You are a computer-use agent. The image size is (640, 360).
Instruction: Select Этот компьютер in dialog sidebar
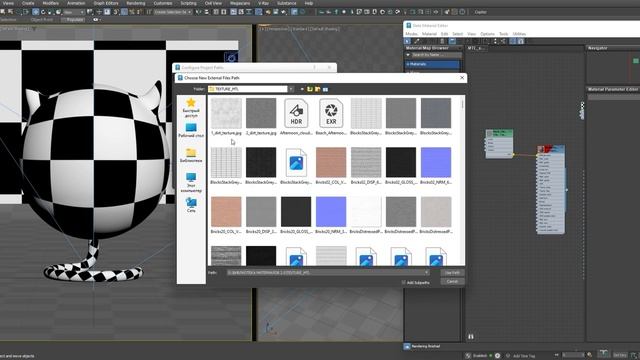pos(191,182)
